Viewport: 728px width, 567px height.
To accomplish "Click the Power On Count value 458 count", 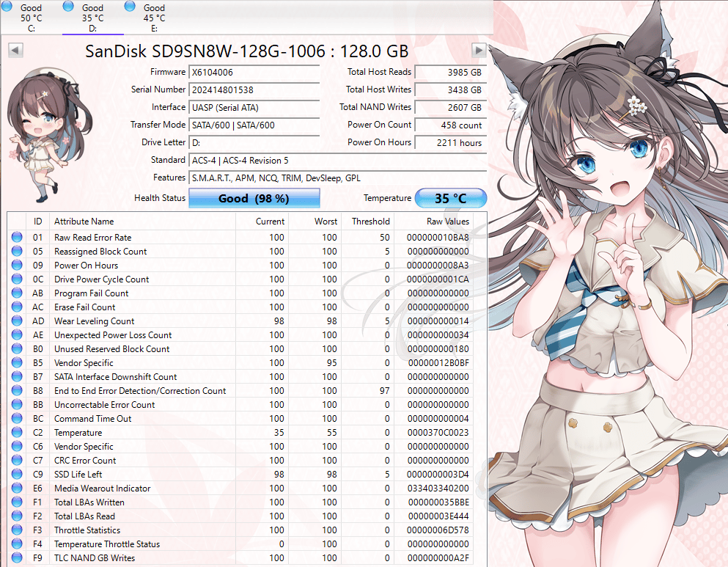I will (450, 125).
